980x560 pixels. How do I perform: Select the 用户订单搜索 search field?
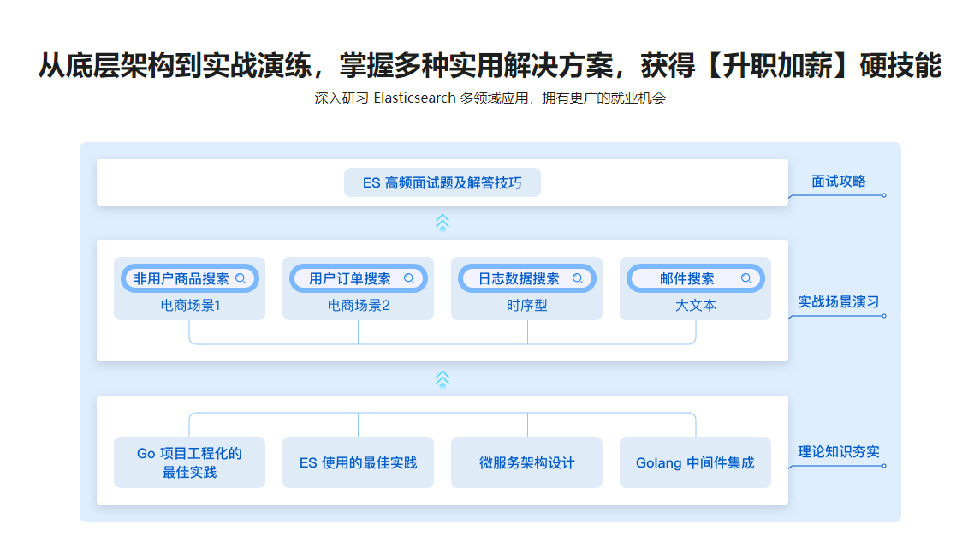(x=350, y=278)
